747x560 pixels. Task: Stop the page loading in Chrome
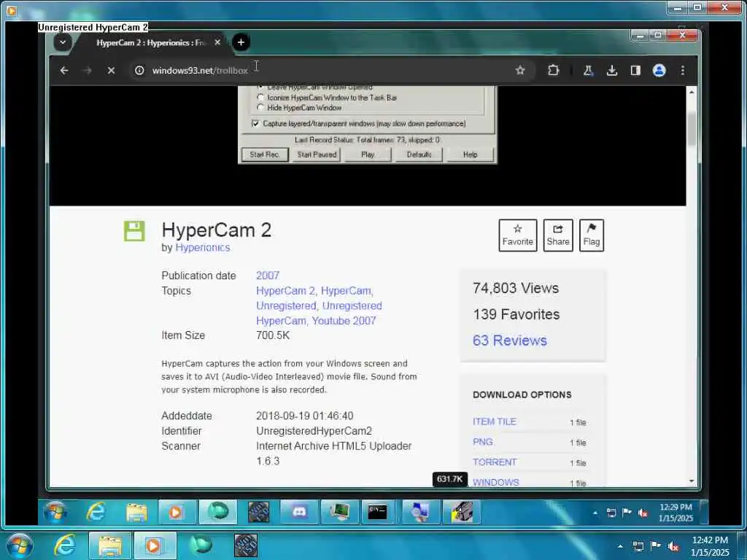click(111, 71)
